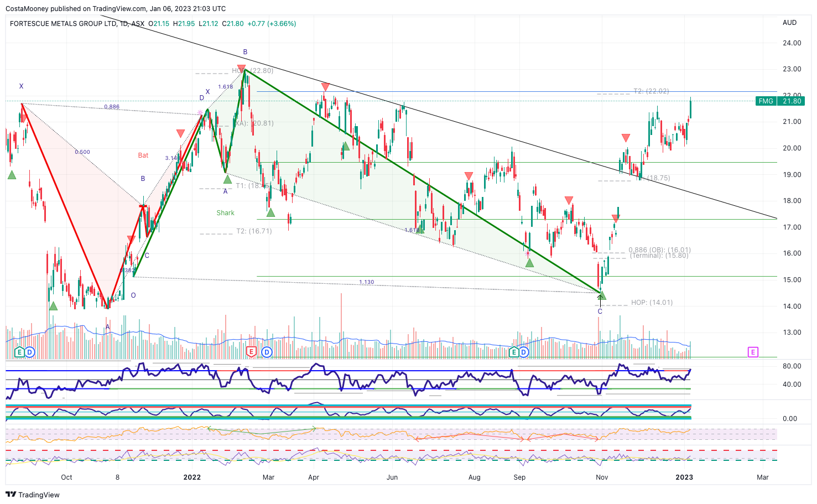Viewport: 817px width, 504px height.
Task: Click the T2: (22.02) target label
Action: point(651,91)
